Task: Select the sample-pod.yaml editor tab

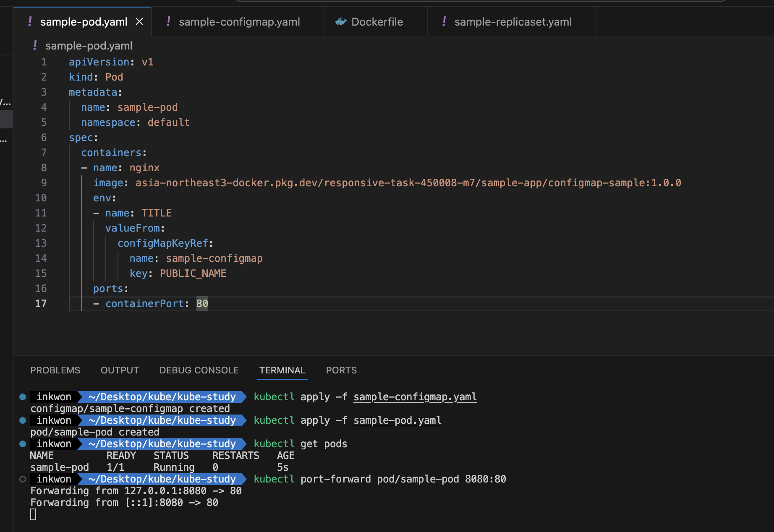Action: tap(83, 22)
